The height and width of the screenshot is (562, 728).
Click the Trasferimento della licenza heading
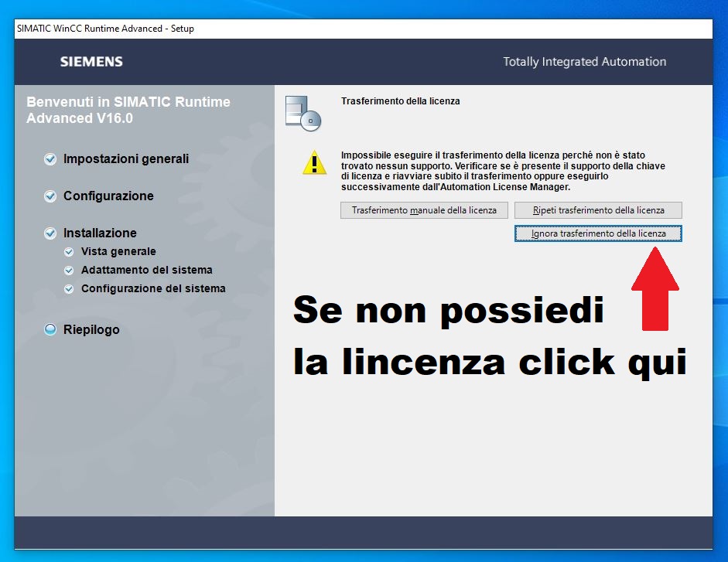pyautogui.click(x=400, y=101)
